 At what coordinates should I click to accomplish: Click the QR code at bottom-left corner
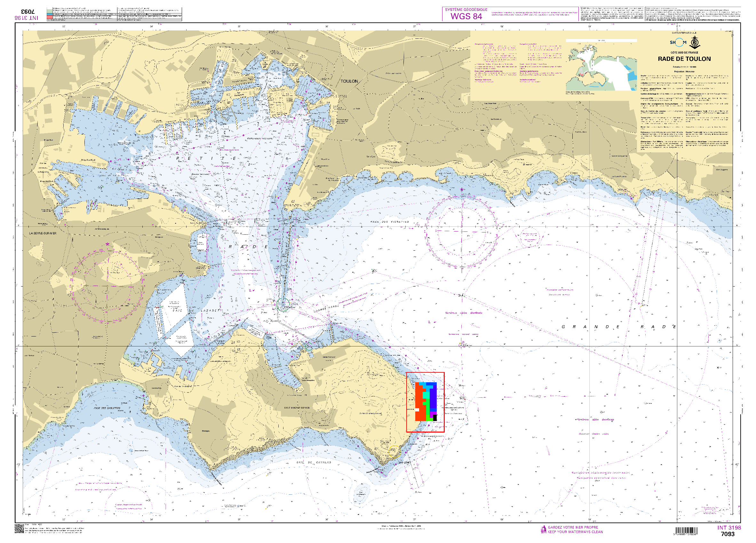19,528
